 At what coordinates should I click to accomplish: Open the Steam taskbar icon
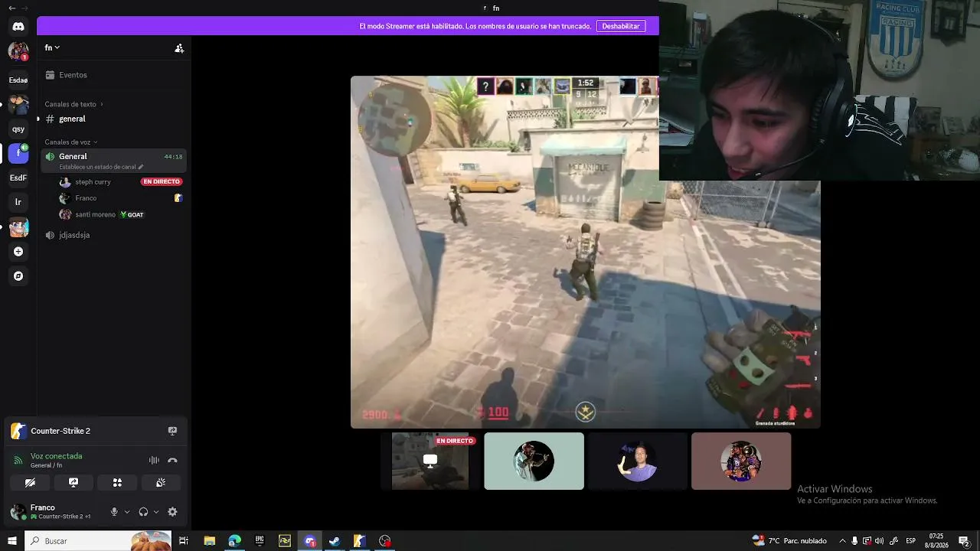coord(335,541)
